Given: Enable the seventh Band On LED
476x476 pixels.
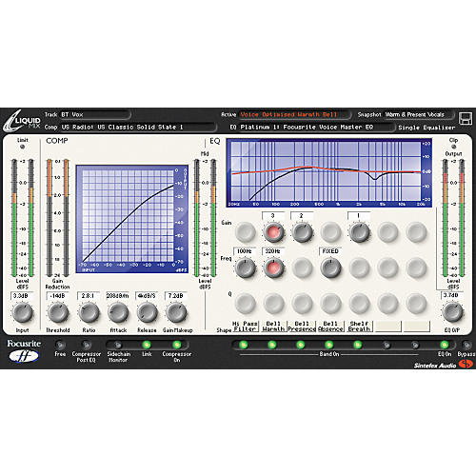Looking at the screenshot, I should click(415, 345).
